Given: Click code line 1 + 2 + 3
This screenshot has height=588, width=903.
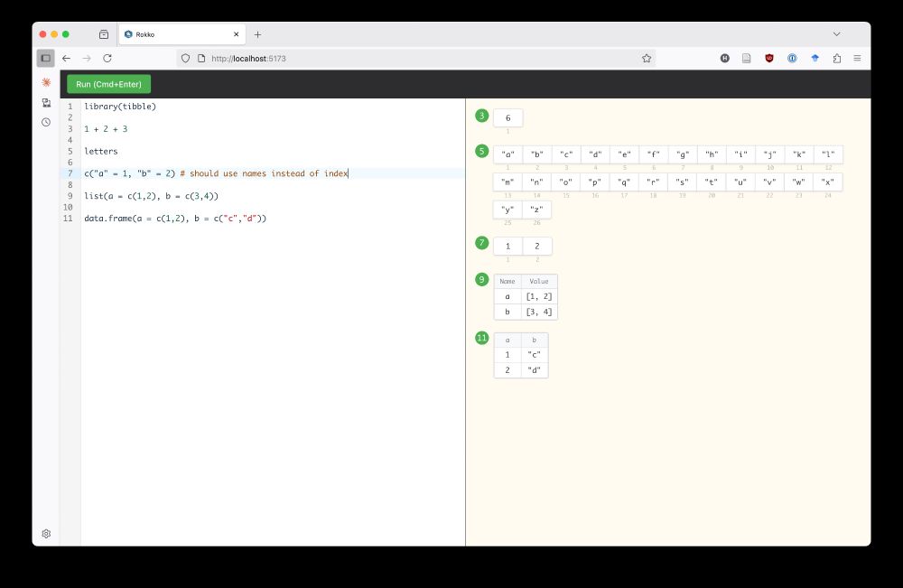Looking at the screenshot, I should (x=106, y=129).
